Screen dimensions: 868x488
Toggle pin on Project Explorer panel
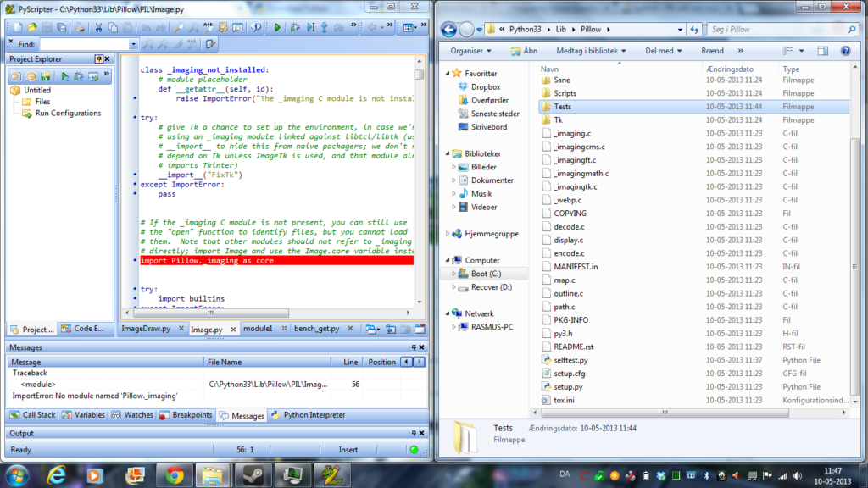tap(99, 58)
